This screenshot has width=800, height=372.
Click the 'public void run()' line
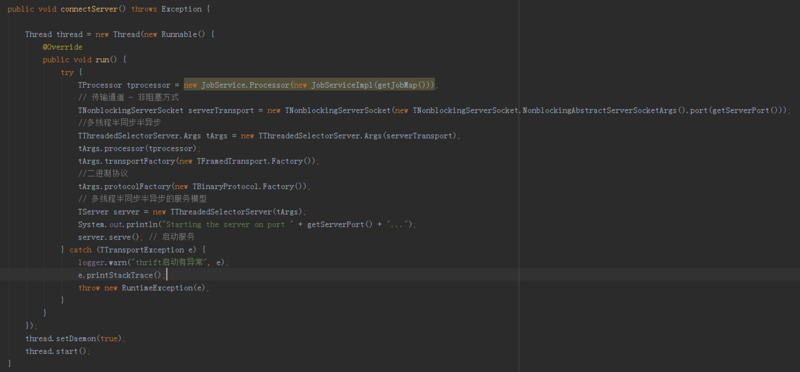[84, 60]
